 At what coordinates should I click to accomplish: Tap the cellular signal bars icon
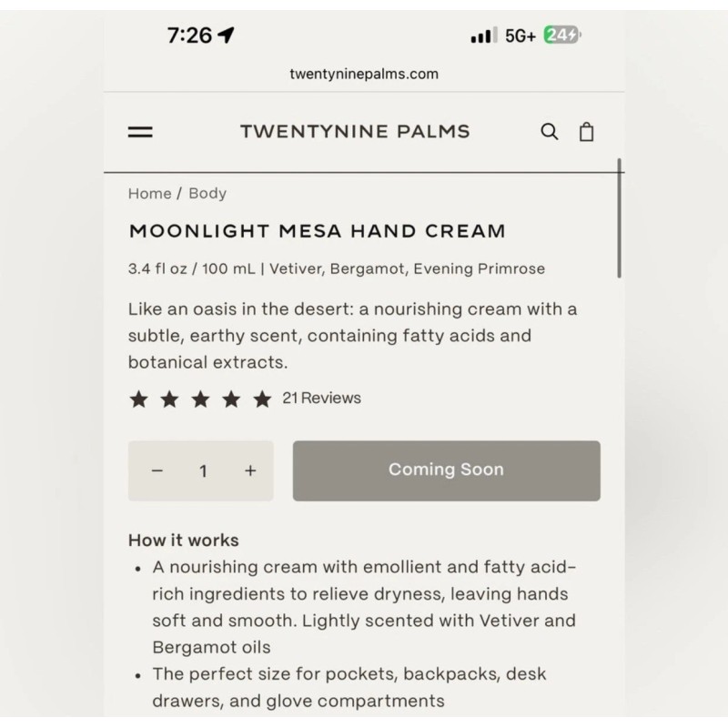(483, 36)
